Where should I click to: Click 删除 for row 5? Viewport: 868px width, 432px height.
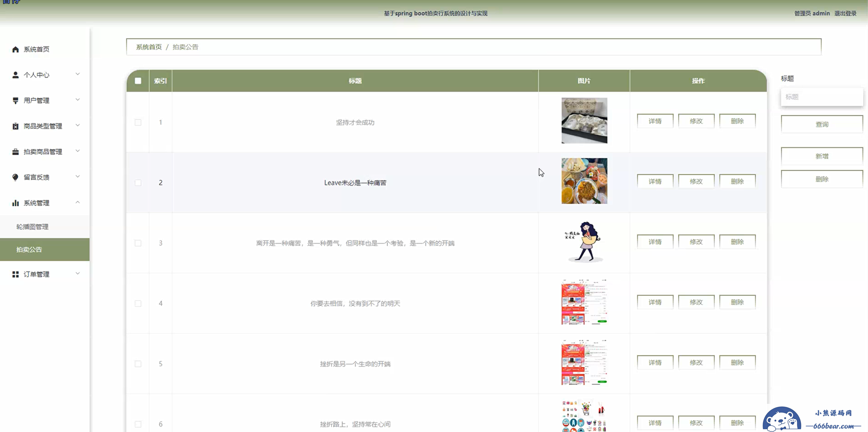737,363
